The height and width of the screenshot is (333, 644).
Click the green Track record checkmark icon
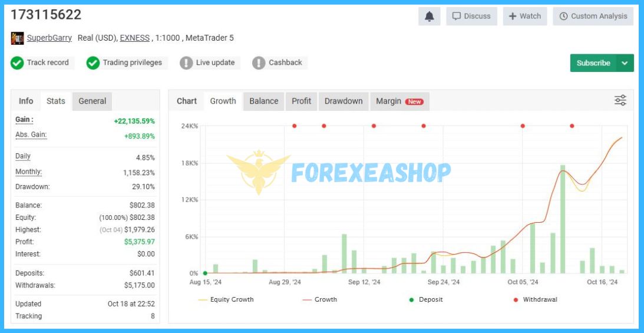point(17,63)
